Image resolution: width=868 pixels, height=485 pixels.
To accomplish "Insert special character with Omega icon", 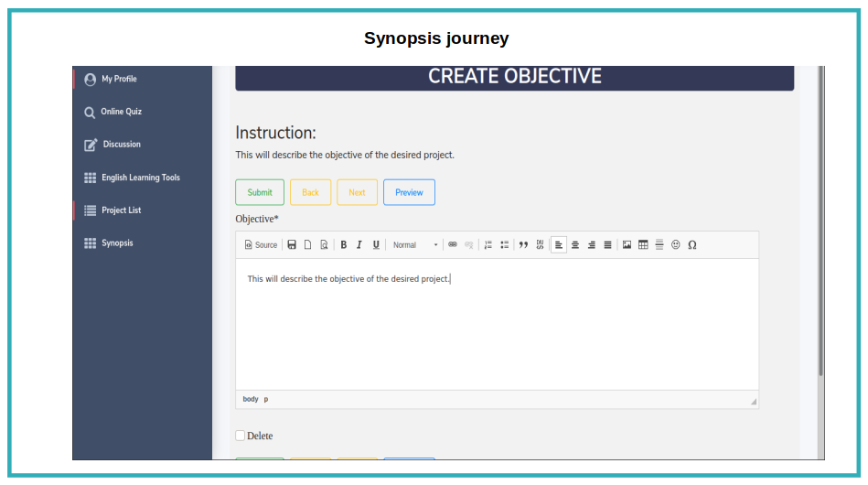I will coord(692,244).
